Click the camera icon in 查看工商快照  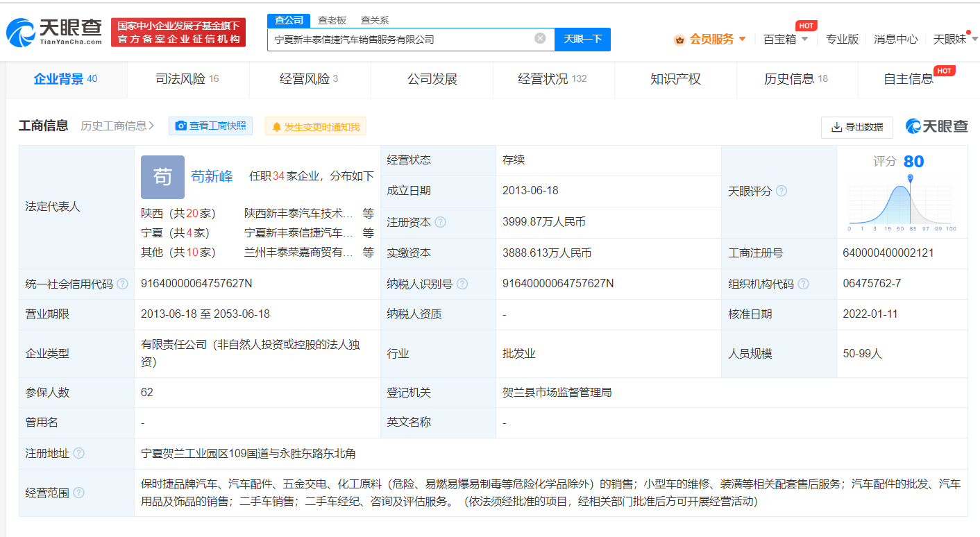181,126
